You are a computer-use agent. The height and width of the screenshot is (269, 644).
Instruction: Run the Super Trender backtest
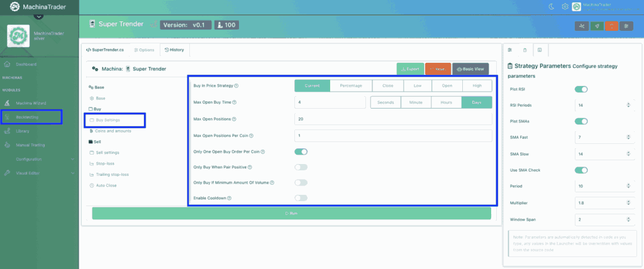291,214
